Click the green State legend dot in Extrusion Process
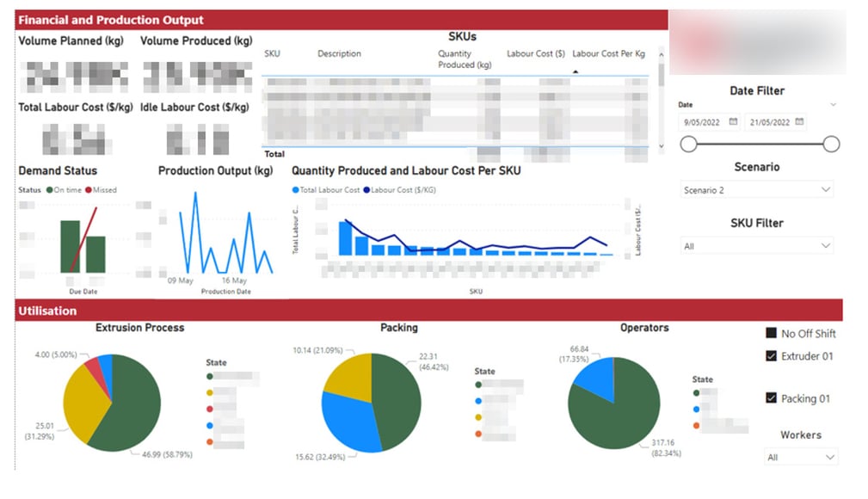The width and height of the screenshot is (868, 499). coord(210,378)
